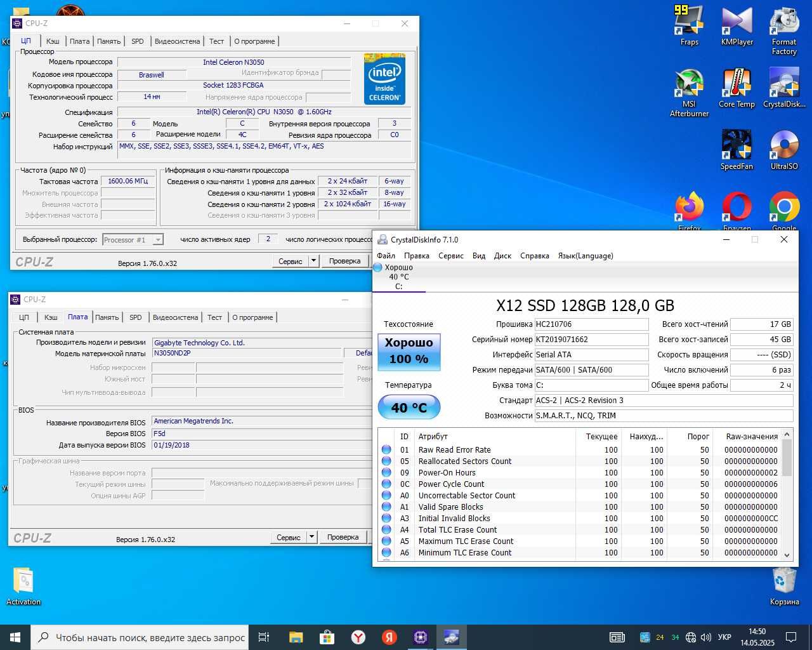Select the CrystalDisk... desktop shortcut
The height and width of the screenshot is (650, 812).
click(784, 88)
